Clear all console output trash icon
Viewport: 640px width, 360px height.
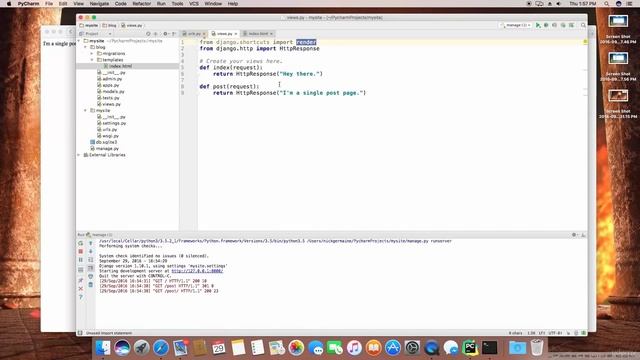click(91, 285)
